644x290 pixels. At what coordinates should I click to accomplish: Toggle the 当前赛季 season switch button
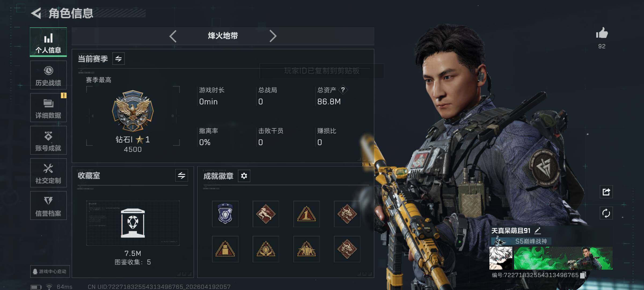point(118,59)
